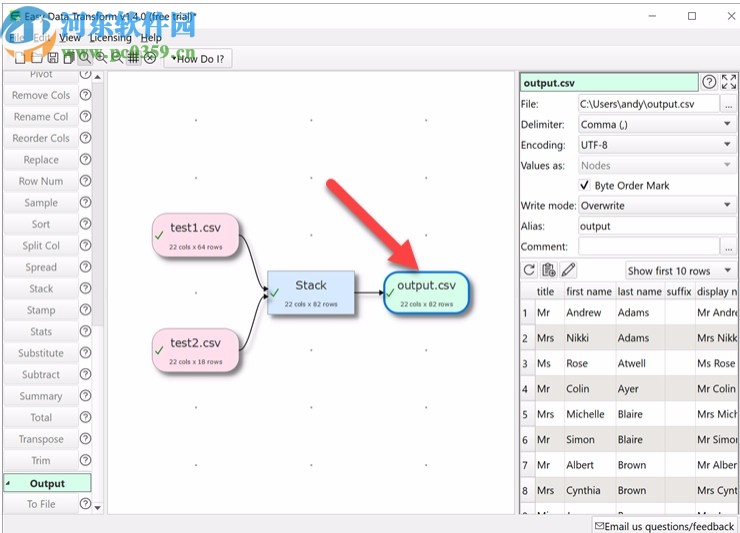Open the Encoding UTF-8 dropdown

pos(656,145)
